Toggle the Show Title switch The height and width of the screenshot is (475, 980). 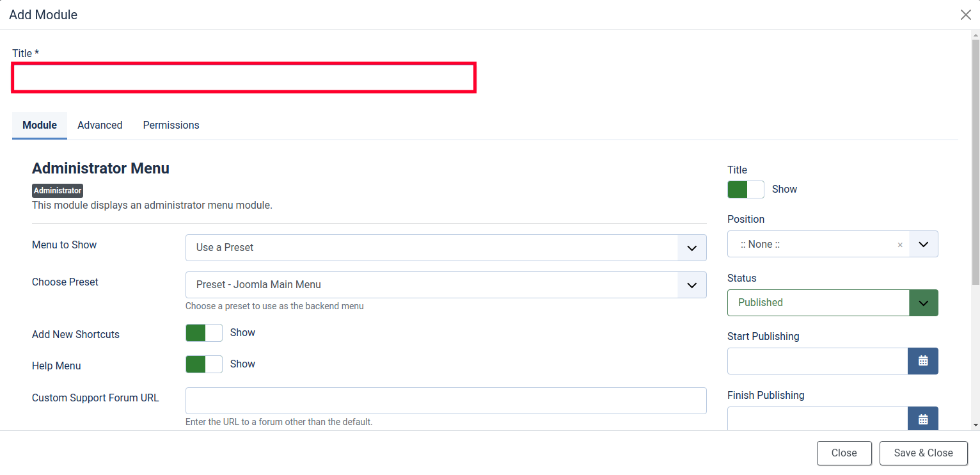(745, 189)
